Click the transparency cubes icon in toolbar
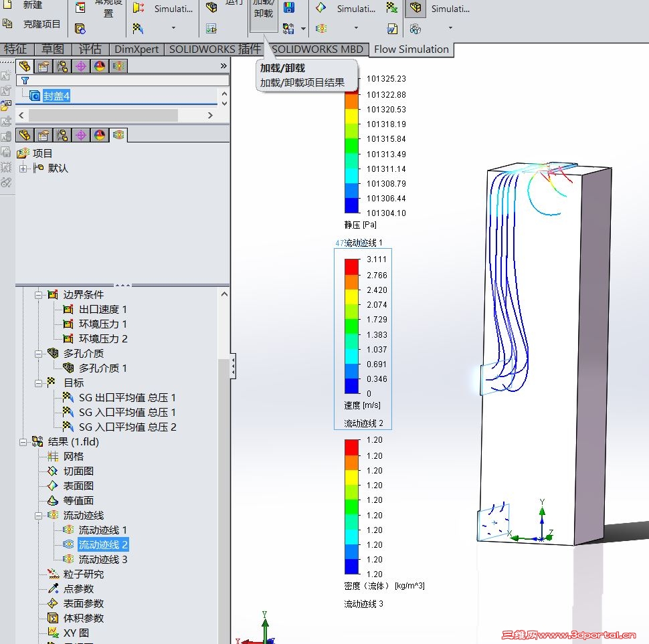Image resolution: width=649 pixels, height=644 pixels. pyautogui.click(x=415, y=29)
